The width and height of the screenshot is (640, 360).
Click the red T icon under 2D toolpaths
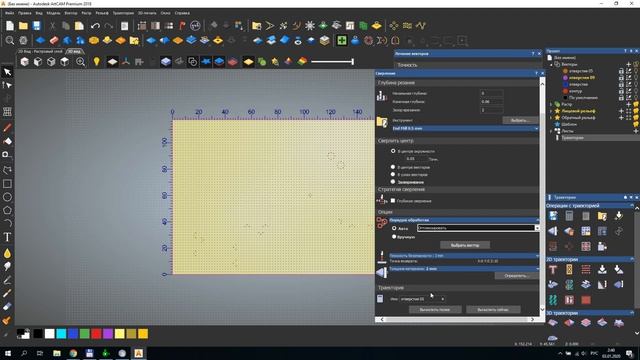[x=553, y=269]
